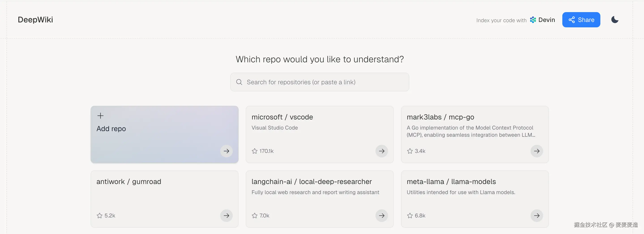Open the Devin link in header
The width and height of the screenshot is (644, 234).
click(x=542, y=20)
